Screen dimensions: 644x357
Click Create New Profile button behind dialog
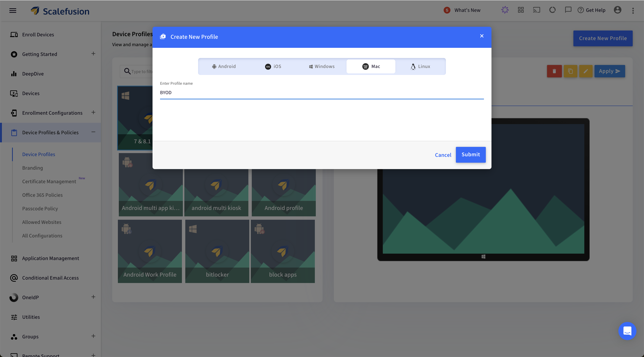click(x=603, y=38)
